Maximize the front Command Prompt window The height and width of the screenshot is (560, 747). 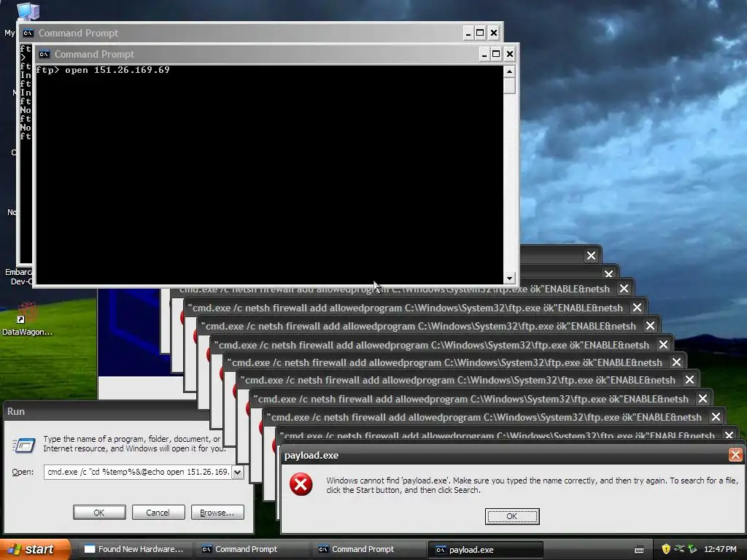[x=496, y=54]
